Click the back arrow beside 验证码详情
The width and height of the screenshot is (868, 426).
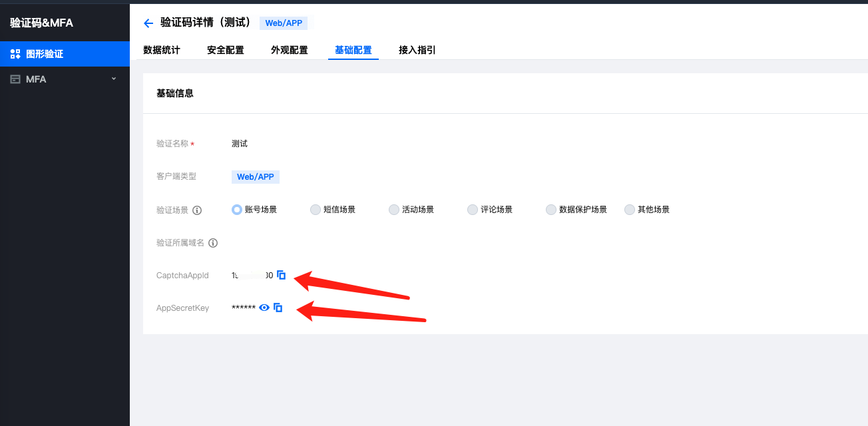tap(148, 23)
